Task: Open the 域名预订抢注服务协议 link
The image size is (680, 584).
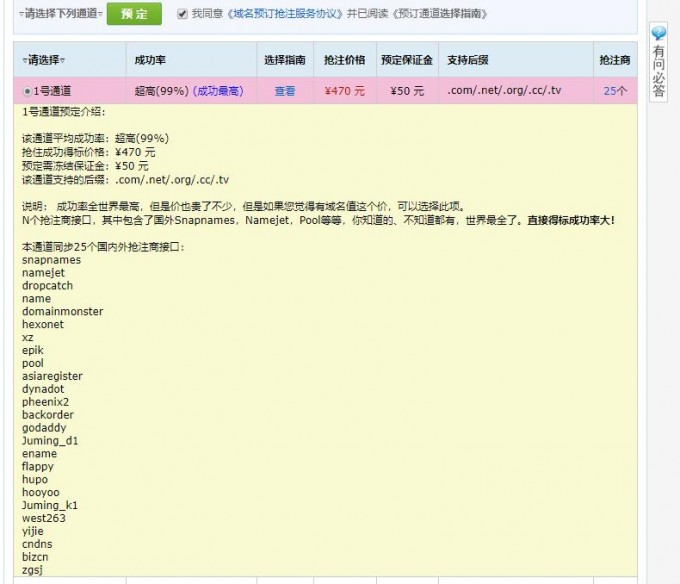Action: click(x=285, y=14)
